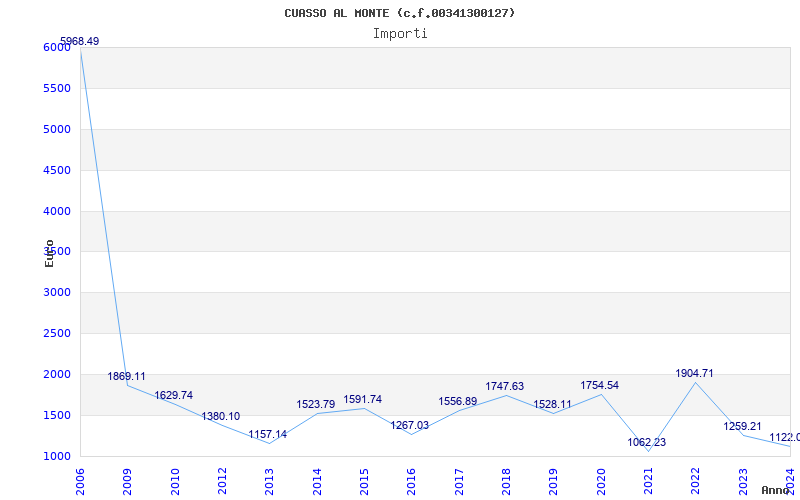
Task: Select the 1157.14 data label
Action: 268,435
